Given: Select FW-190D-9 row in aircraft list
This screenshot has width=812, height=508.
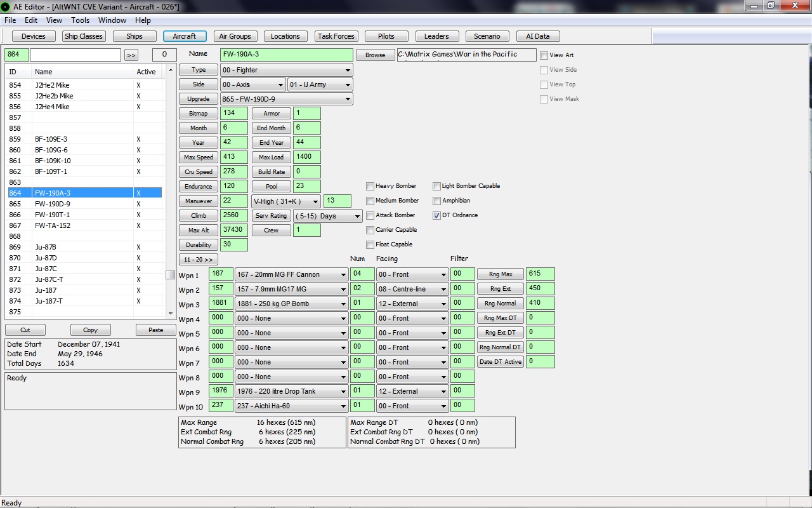Looking at the screenshot, I should point(84,204).
